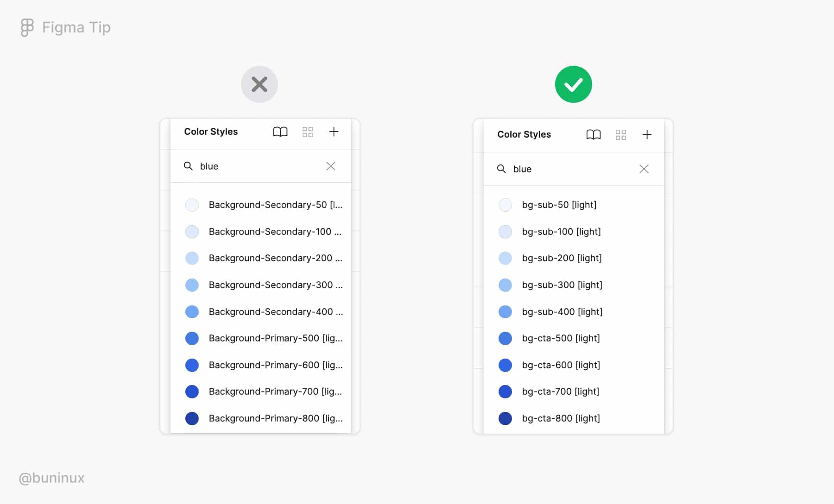The height and width of the screenshot is (504, 834).
Task: Open the library icon in left Color Styles panel
Action: [x=280, y=132]
